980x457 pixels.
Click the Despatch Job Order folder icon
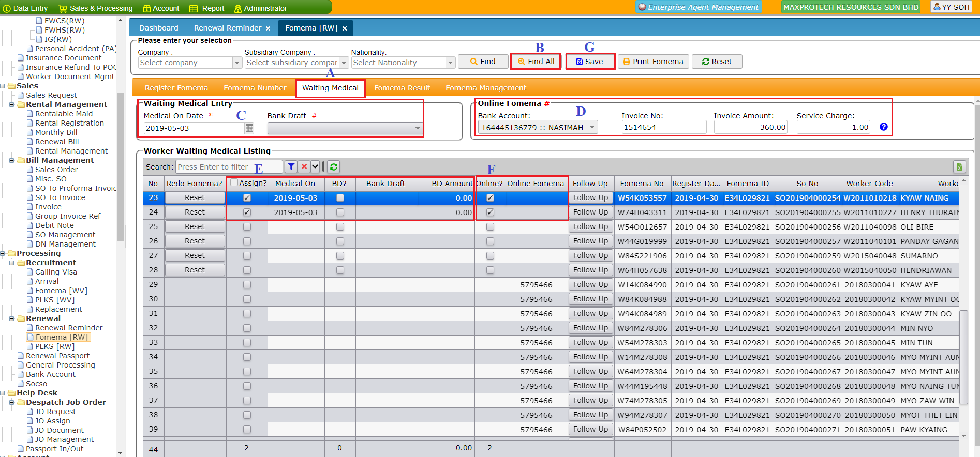tap(21, 402)
